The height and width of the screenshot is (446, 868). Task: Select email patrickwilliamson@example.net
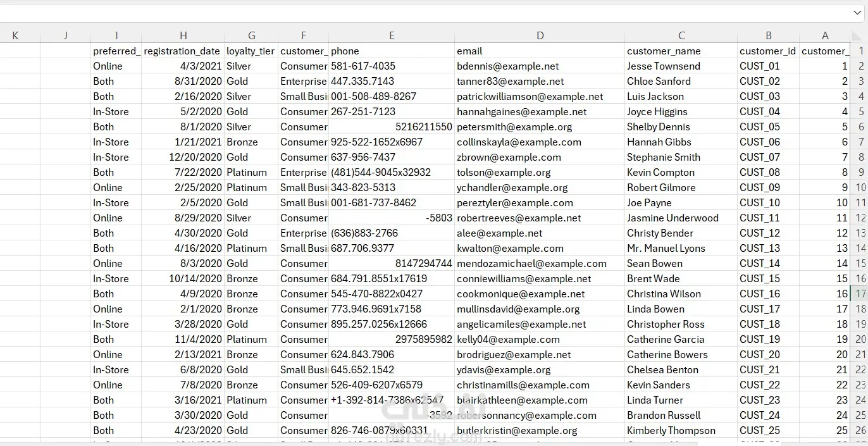click(540, 97)
